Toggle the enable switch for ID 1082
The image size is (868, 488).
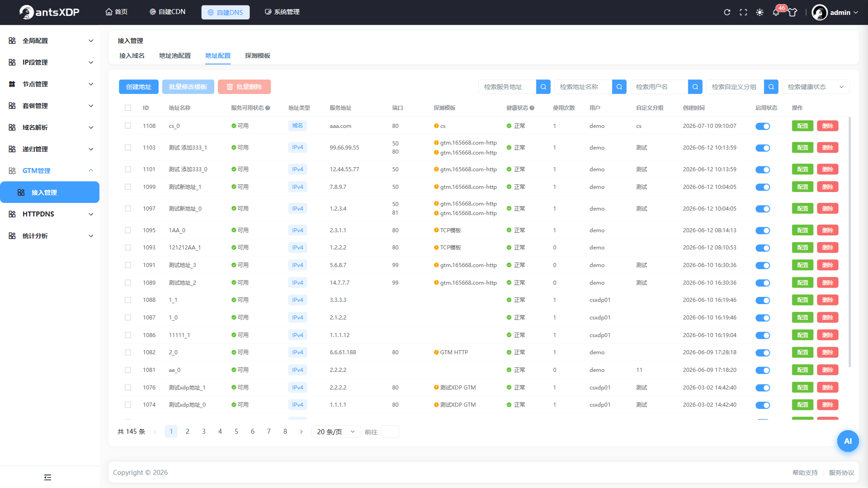pos(763,352)
